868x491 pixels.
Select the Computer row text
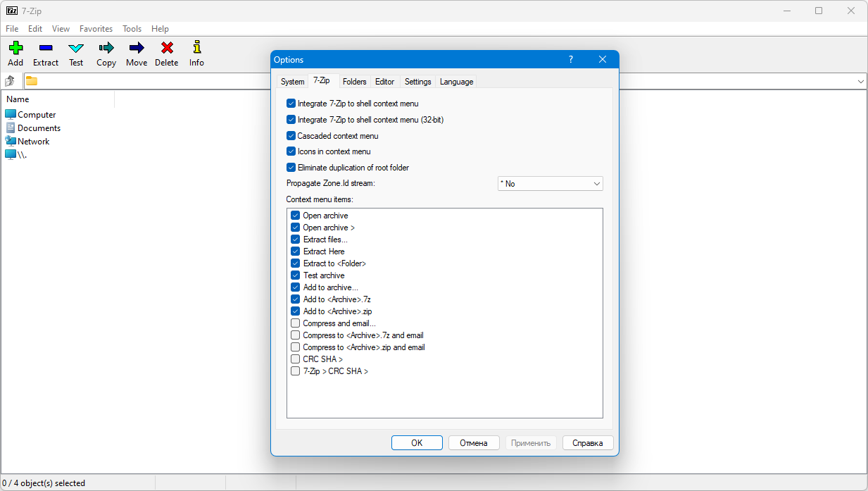click(x=37, y=115)
